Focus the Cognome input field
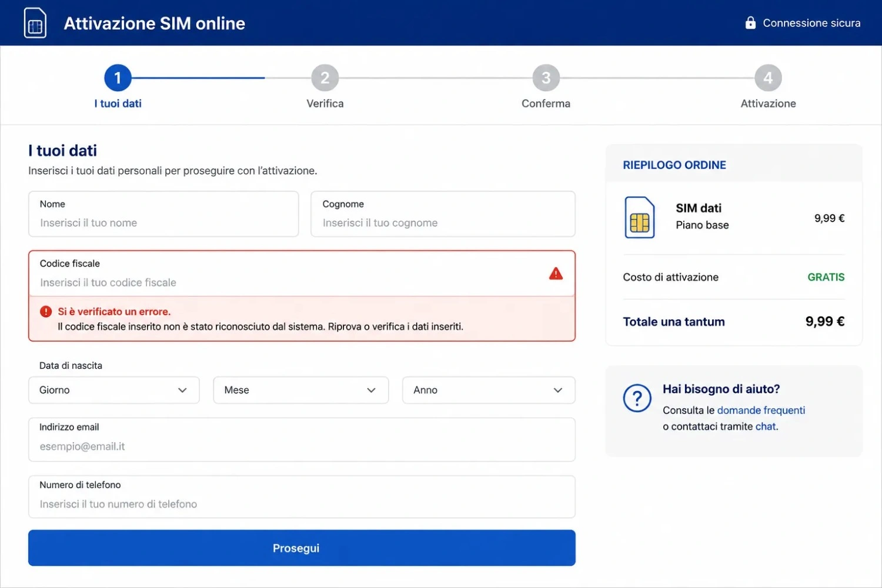Viewport: 882px width, 588px height. [x=443, y=214]
